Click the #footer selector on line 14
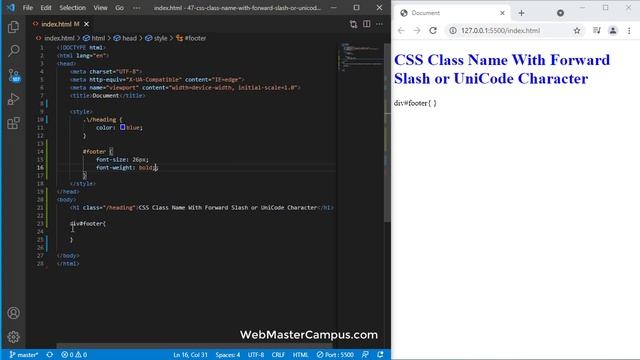640x360 pixels. point(94,151)
